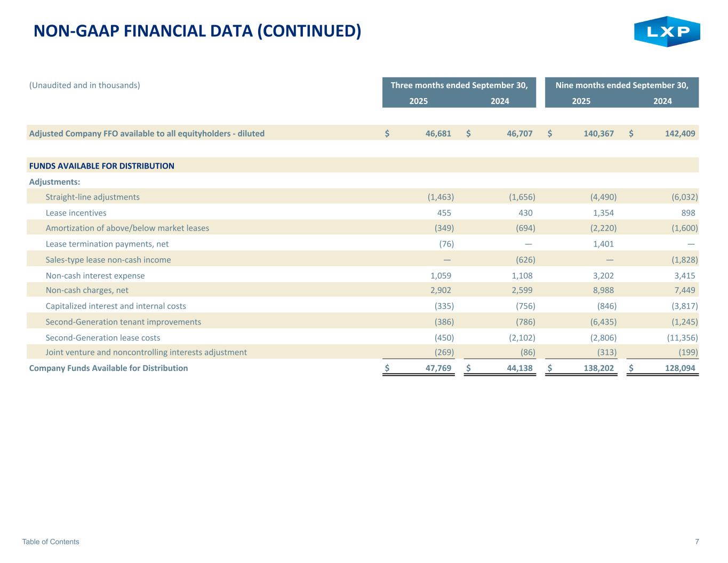The image size is (728, 563).
Task: Click the Funds Available for Distribution heading
Action: tap(101, 166)
